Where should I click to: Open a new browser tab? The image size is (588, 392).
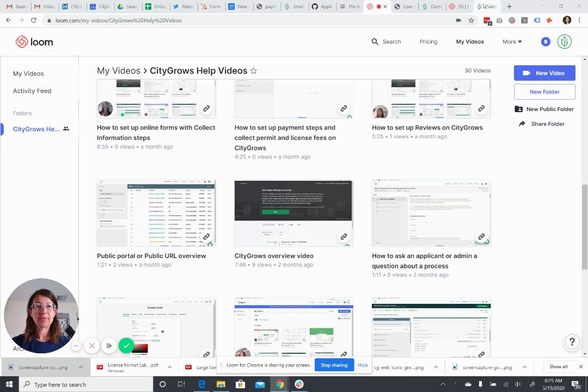(x=509, y=7)
